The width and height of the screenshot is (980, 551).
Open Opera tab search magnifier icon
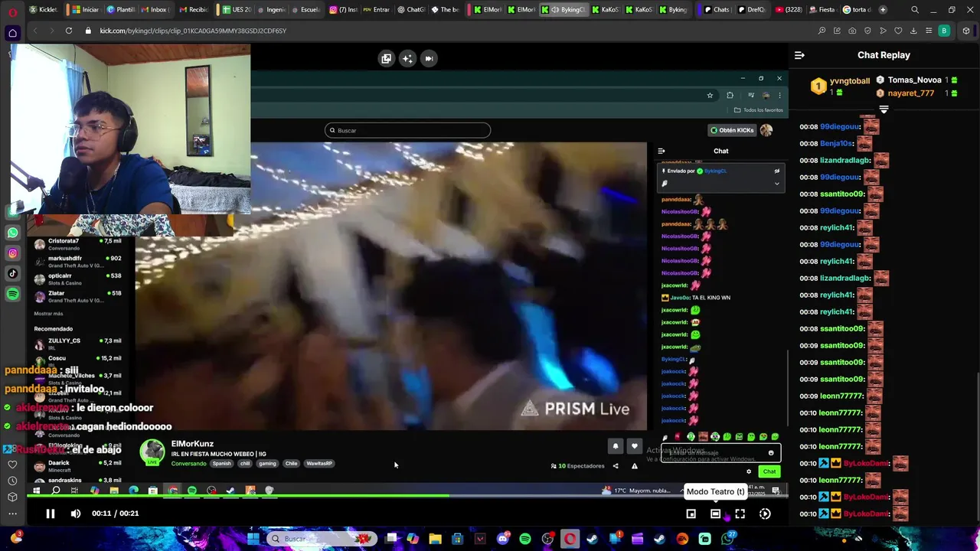(915, 10)
